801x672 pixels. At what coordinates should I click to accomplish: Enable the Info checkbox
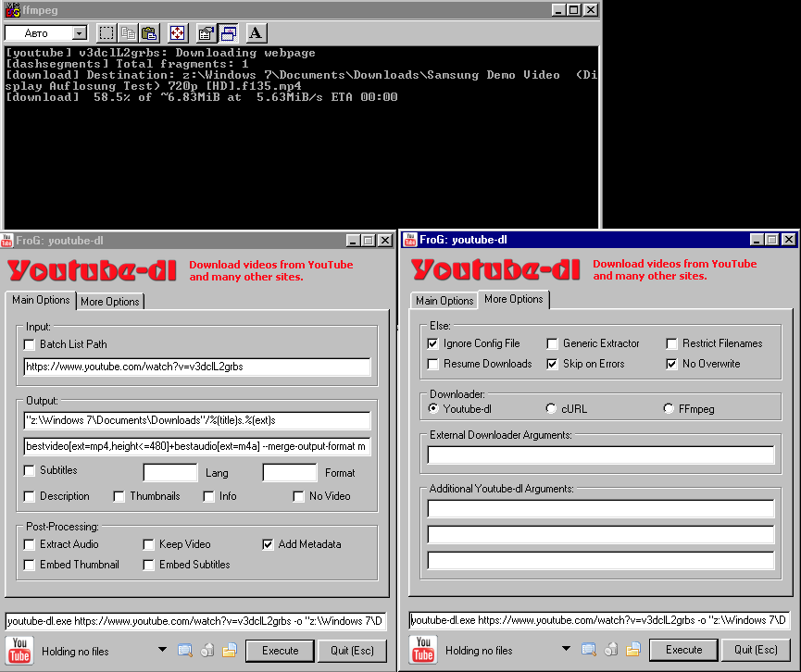[x=208, y=496]
